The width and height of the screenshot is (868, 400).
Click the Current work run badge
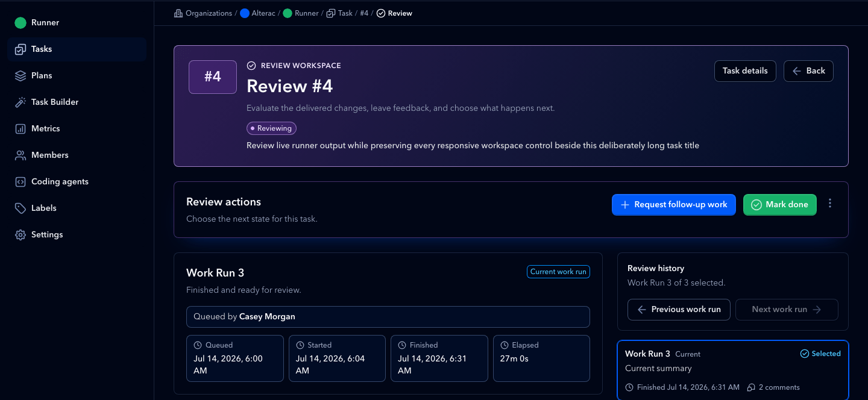click(558, 272)
